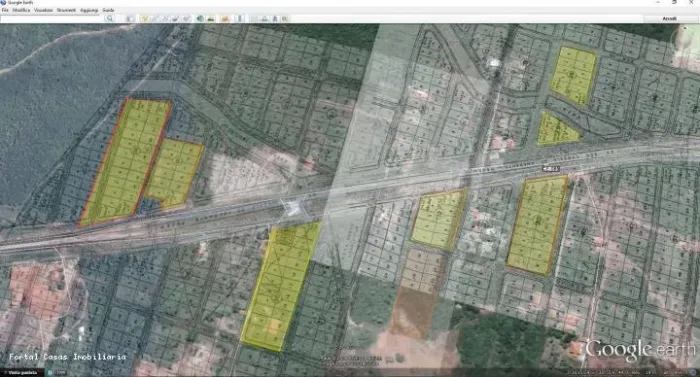Image resolution: width=700 pixels, height=377 pixels.
Task: Open the planet switcher icon
Action: (x=225, y=18)
